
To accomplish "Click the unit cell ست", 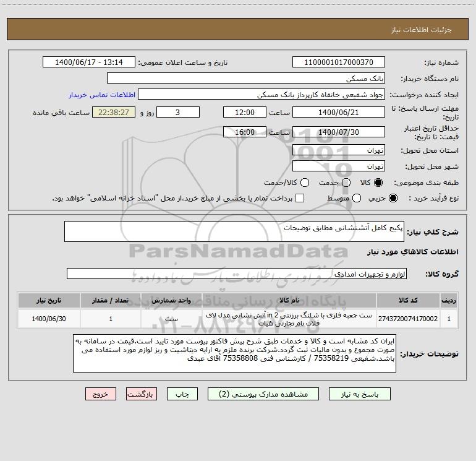I will tap(171, 319).
